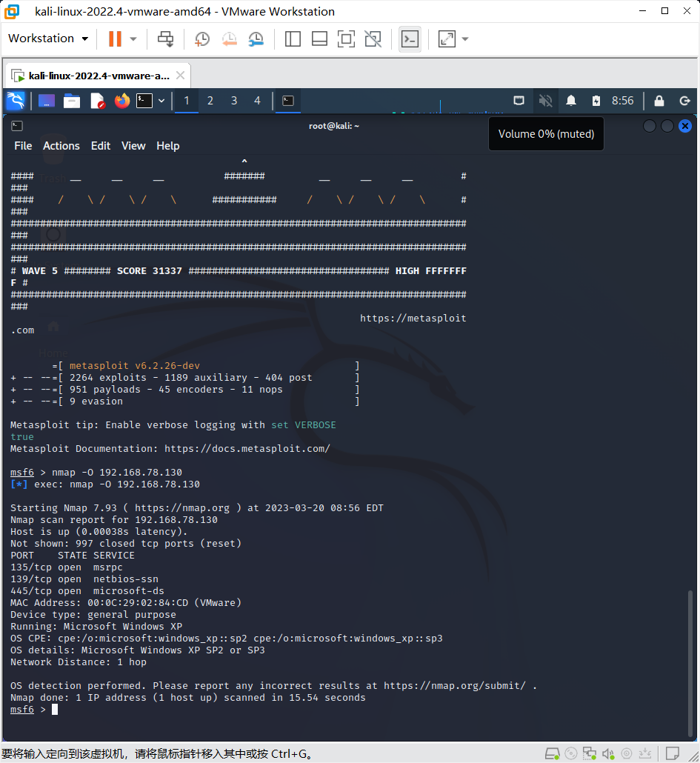Switch to workspace 1
This screenshot has height=763, width=700.
pyautogui.click(x=187, y=101)
